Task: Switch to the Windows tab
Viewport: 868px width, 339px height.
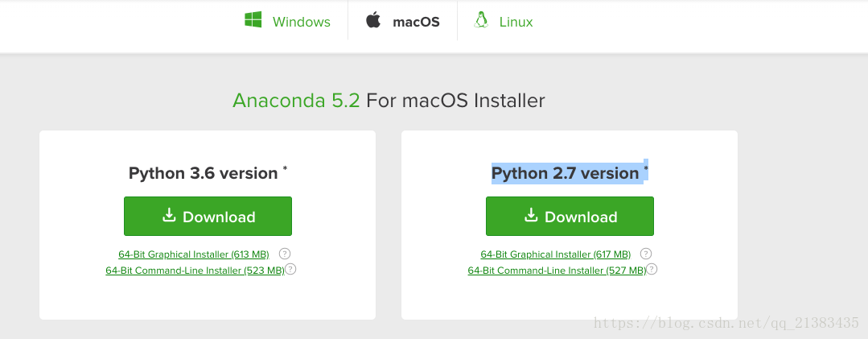Action: point(287,21)
